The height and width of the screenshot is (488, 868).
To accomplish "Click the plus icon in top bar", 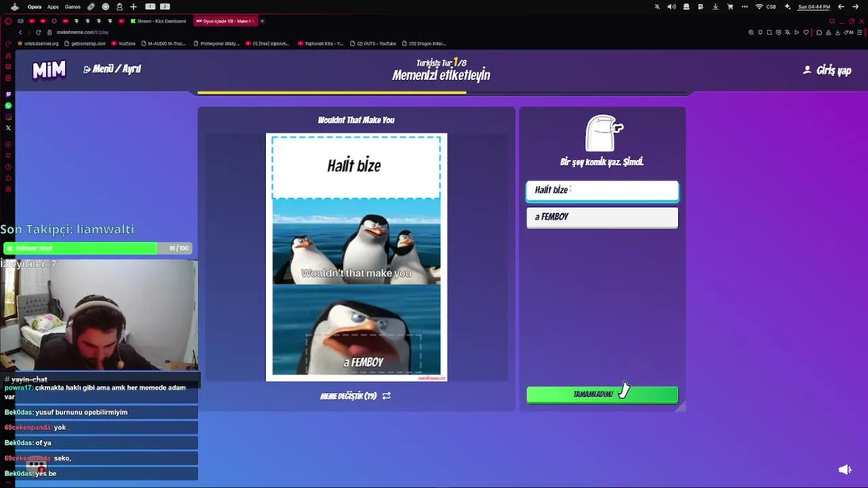I will (134, 7).
